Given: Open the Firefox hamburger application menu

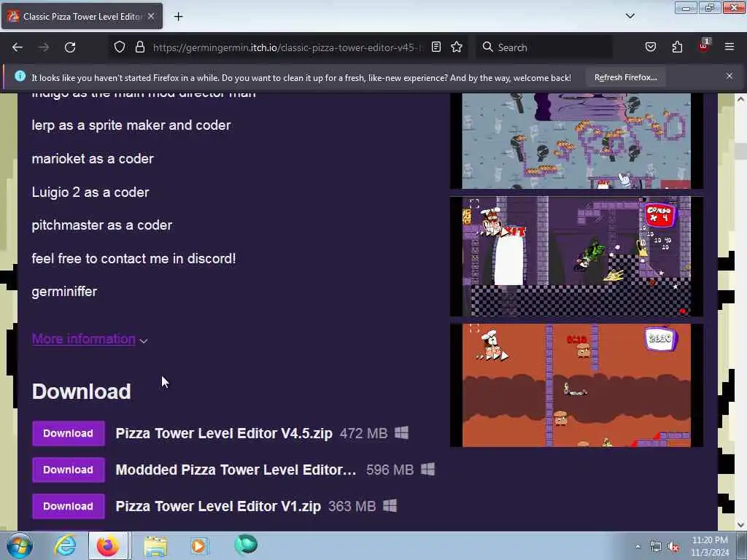Looking at the screenshot, I should click(x=729, y=47).
